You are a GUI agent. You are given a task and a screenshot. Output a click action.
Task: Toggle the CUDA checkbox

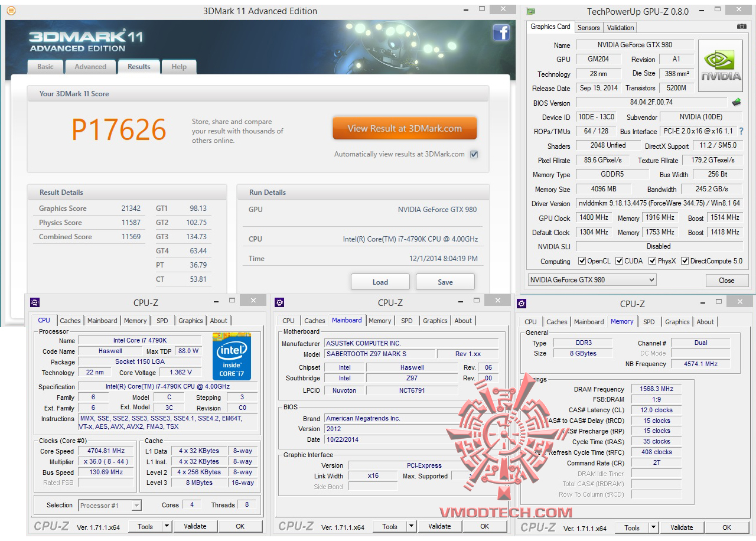coord(620,260)
